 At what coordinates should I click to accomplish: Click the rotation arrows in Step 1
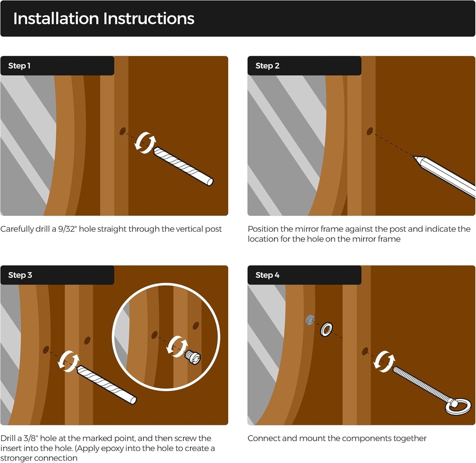point(145,143)
